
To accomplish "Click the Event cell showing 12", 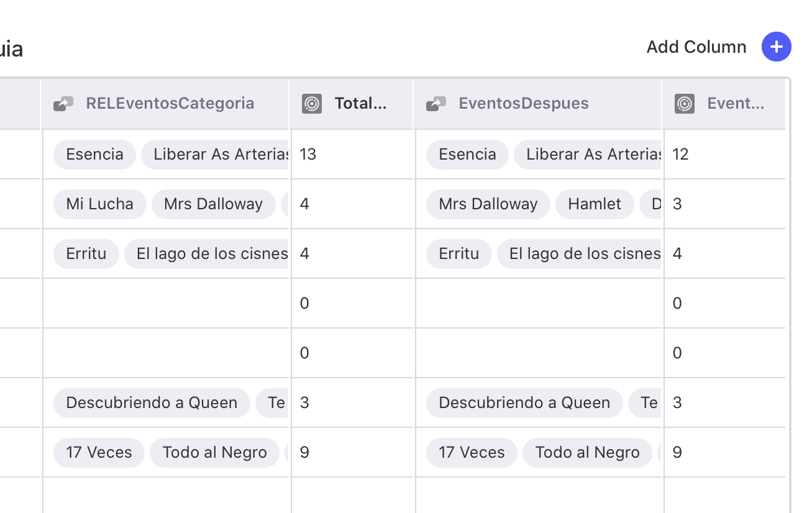I will 724,155.
